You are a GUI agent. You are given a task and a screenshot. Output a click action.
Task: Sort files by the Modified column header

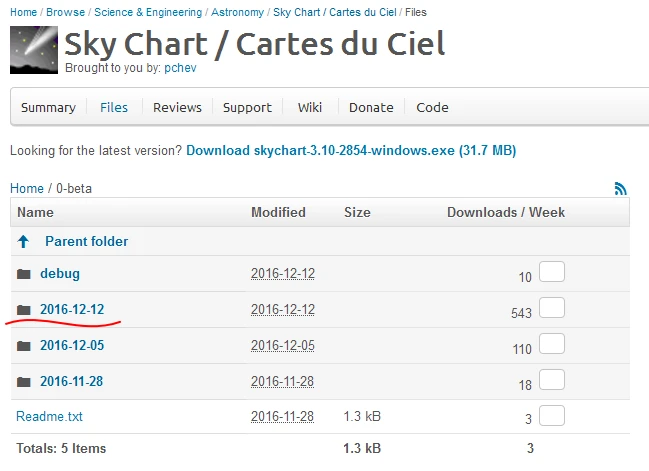click(x=278, y=212)
